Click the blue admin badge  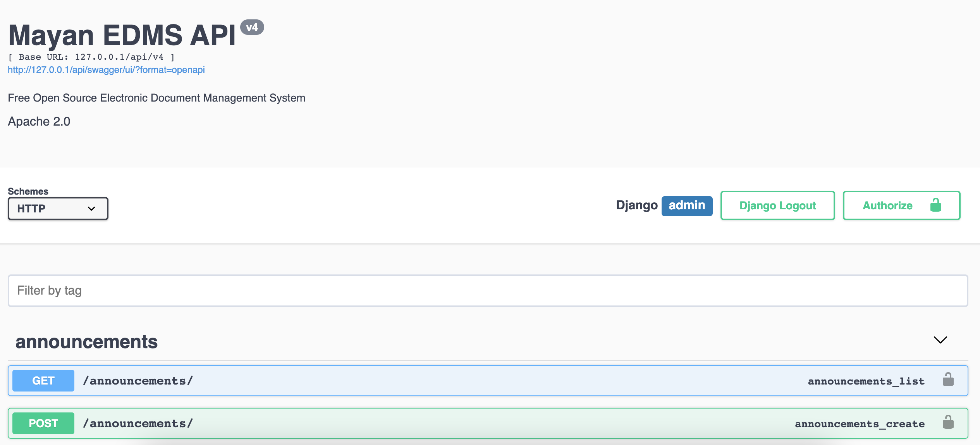(x=687, y=205)
